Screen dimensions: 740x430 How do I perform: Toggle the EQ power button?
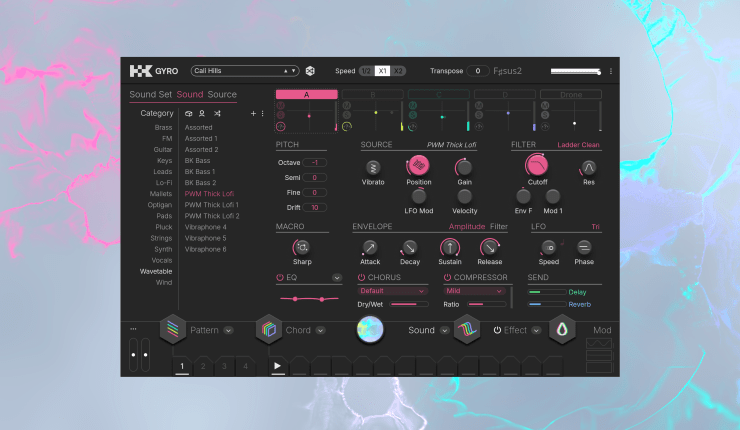[280, 278]
